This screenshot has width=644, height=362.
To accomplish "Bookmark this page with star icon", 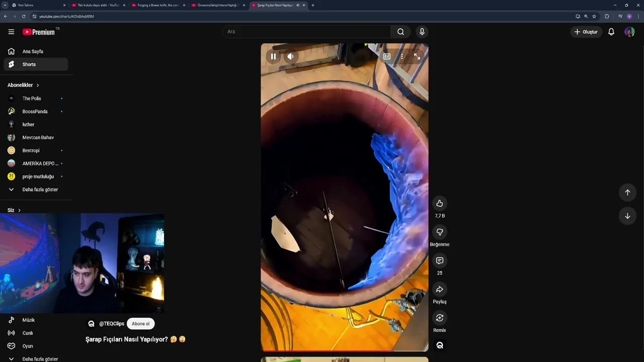I will pyautogui.click(x=594, y=16).
